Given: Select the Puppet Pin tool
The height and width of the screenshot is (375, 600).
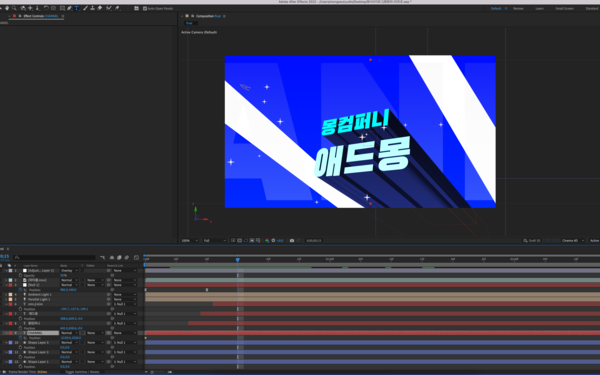Looking at the screenshot, I should pyautogui.click(x=117, y=8).
